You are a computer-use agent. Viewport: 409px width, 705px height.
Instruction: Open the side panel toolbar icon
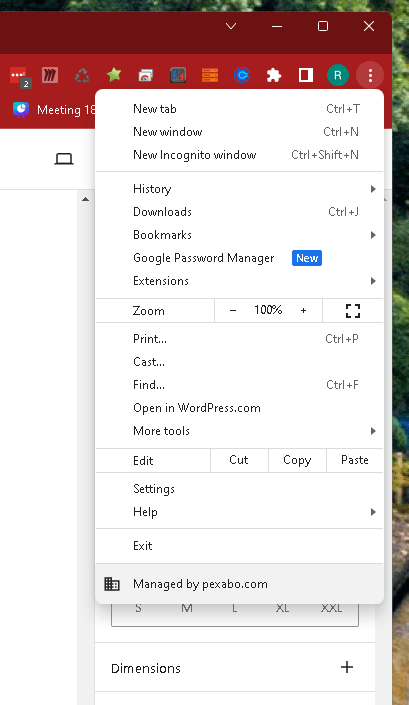(306, 75)
